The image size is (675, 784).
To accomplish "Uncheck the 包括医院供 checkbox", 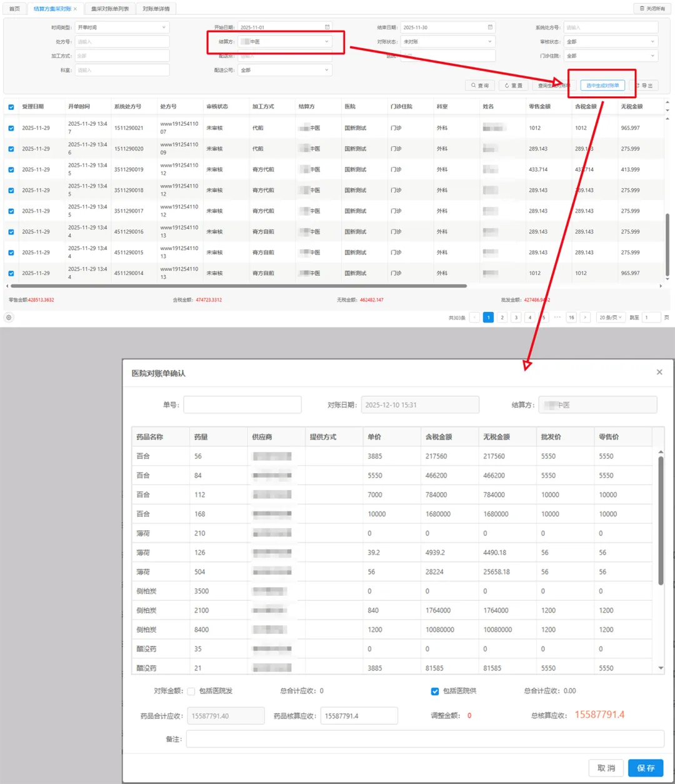I will (435, 691).
